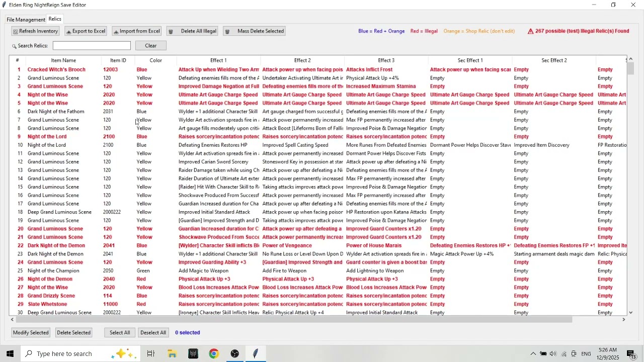Click the vertical scrollbar thumb
Screen dimensions: 644x362
[631, 69]
